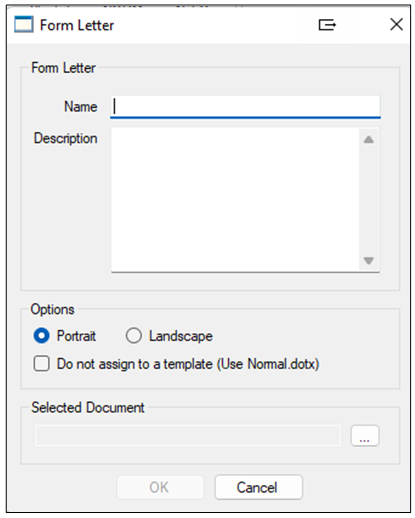Cancel the Form Letter dialog
Image resolution: width=415 pixels, height=518 pixels.
[259, 487]
